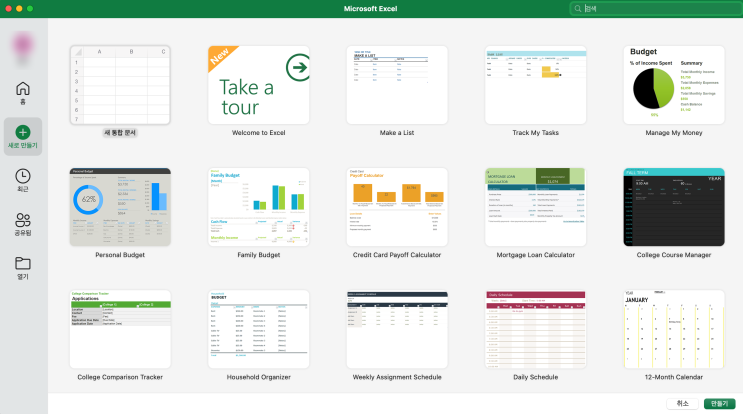The image size is (743, 414).
Task: Click the macOS green full-screen button
Action: coord(30,9)
